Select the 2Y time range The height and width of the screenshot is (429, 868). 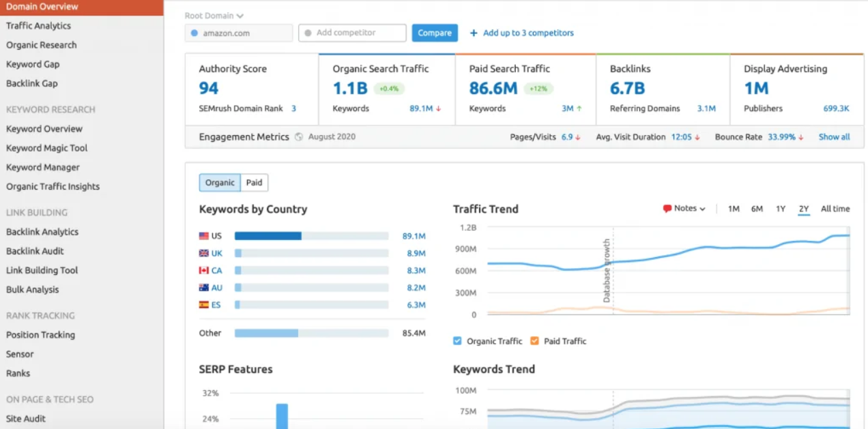[x=804, y=209]
